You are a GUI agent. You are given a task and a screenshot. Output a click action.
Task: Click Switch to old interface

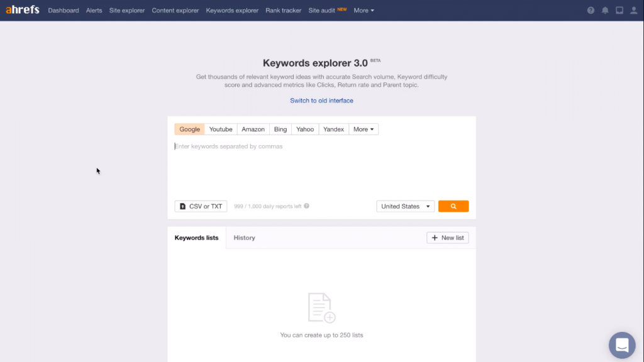point(321,100)
